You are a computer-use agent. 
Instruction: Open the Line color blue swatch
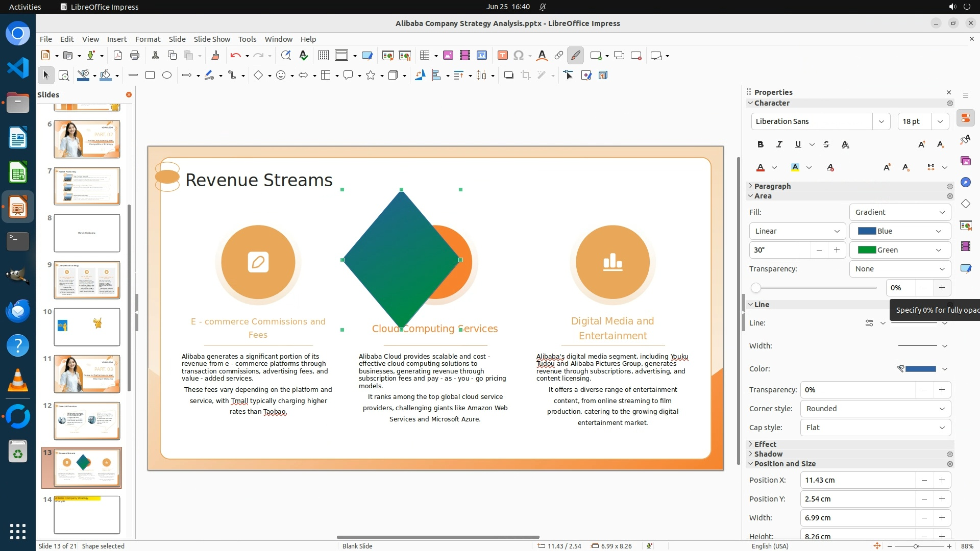point(920,369)
